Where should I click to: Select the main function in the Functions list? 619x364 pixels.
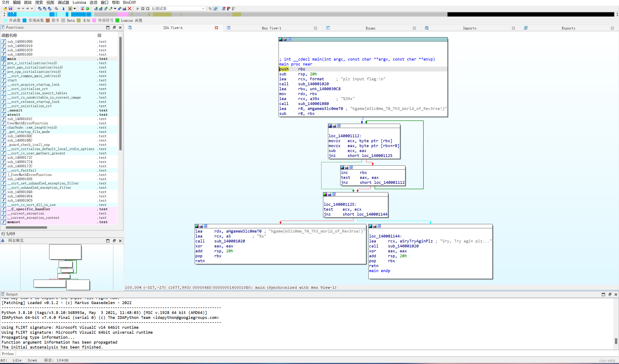pos(11,59)
